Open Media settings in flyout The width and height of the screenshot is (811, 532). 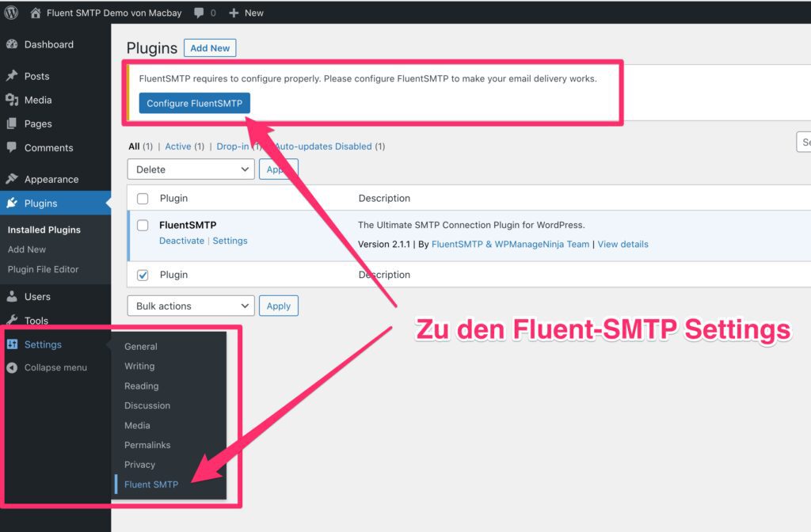point(137,425)
